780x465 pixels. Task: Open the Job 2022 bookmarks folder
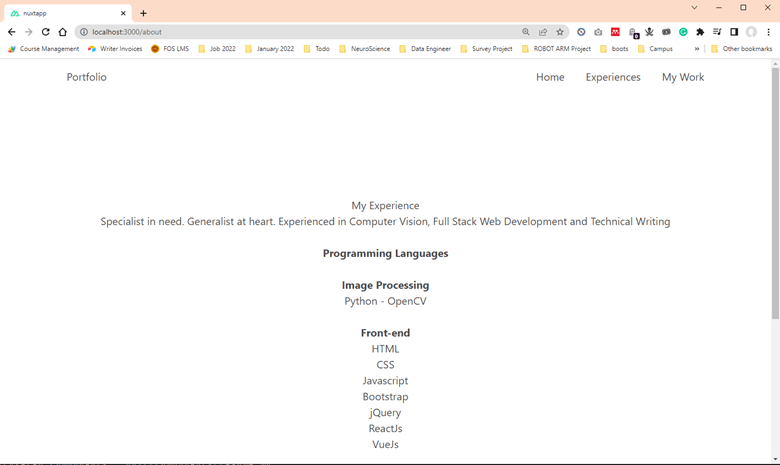tap(217, 48)
